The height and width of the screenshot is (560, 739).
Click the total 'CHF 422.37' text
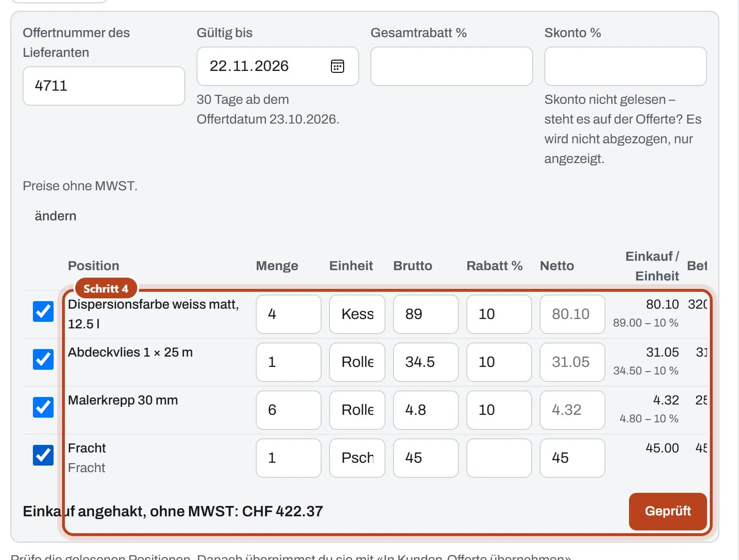pyautogui.click(x=283, y=511)
